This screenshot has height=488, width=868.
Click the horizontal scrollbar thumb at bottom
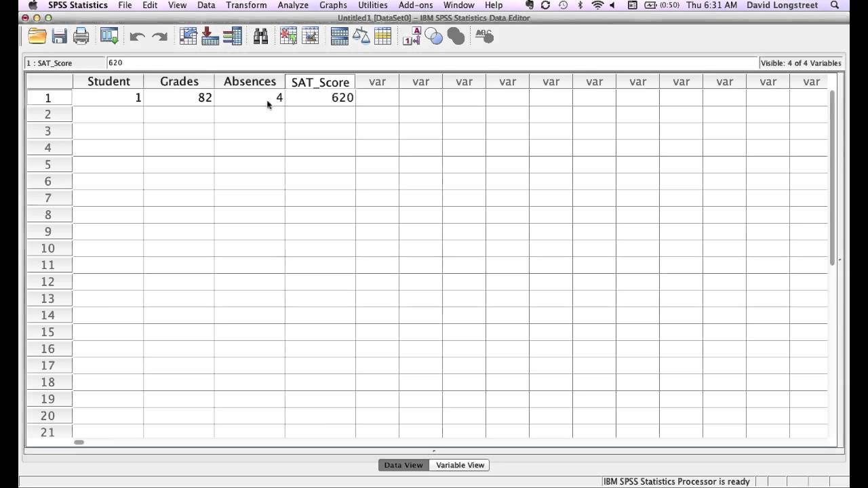tap(79, 442)
